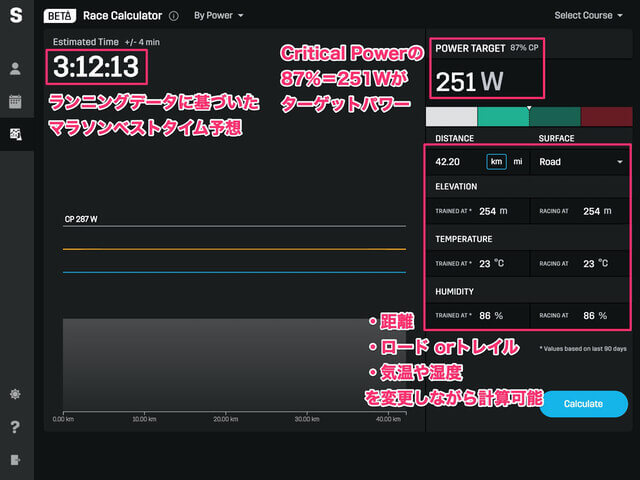The height and width of the screenshot is (480, 640).
Task: Click the BETA badge
Action: pos(60,16)
